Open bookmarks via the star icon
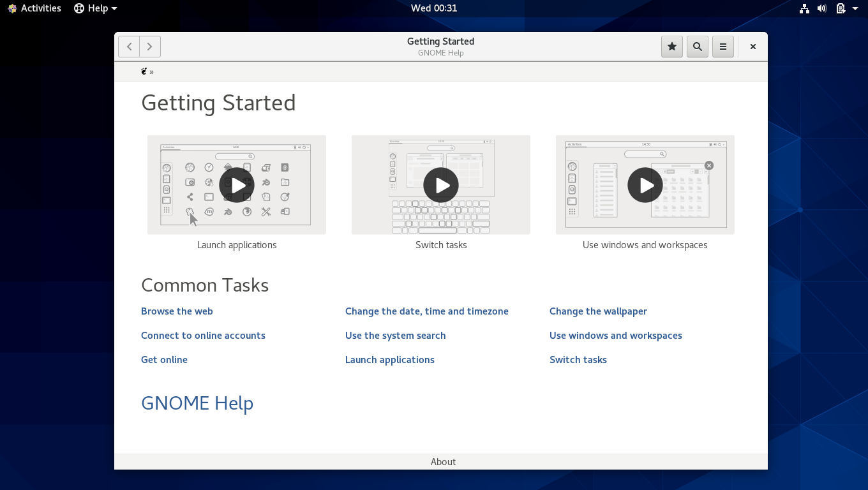The height and width of the screenshot is (490, 868). pyautogui.click(x=671, y=47)
